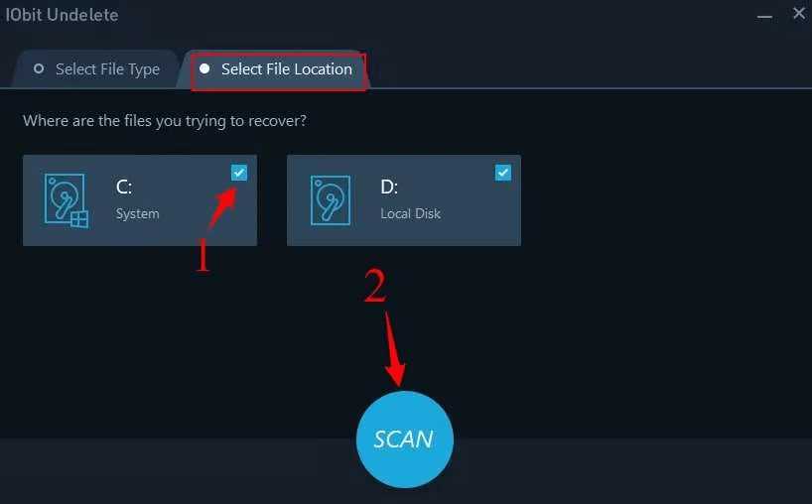Click the "D:" drive letter label
812x504 pixels.
[x=389, y=187]
